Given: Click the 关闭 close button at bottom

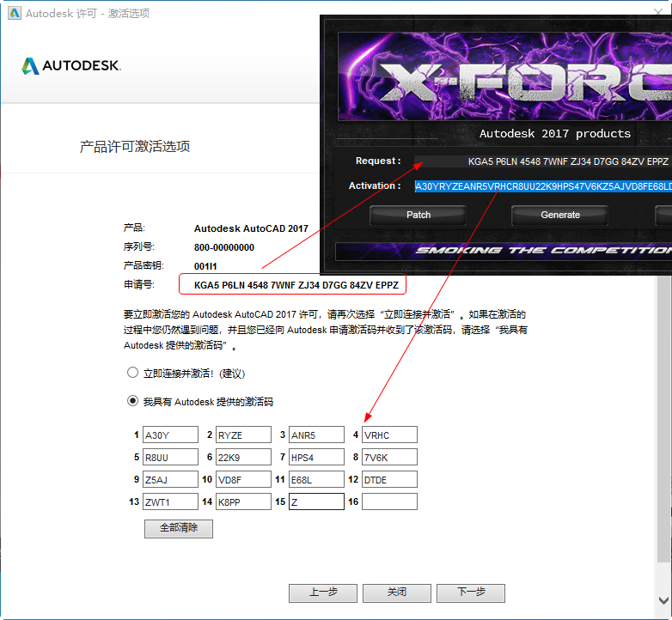Looking at the screenshot, I should [x=397, y=593].
